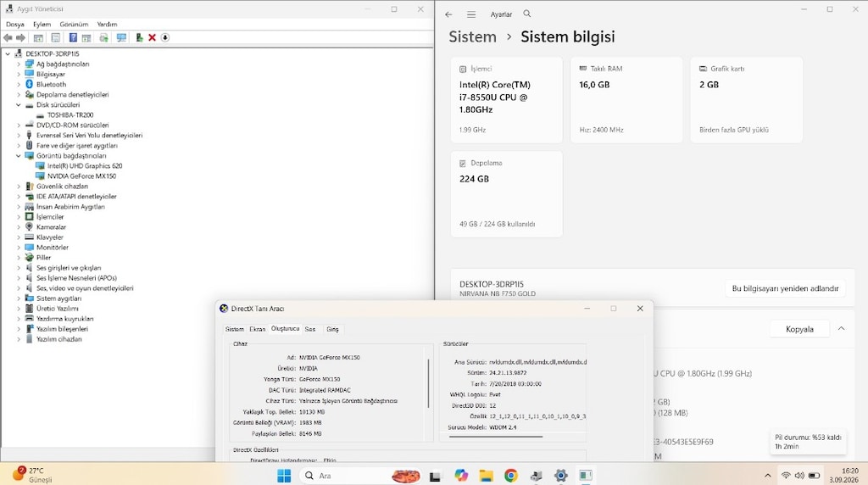Click the battery icon in system tray

[814, 476]
